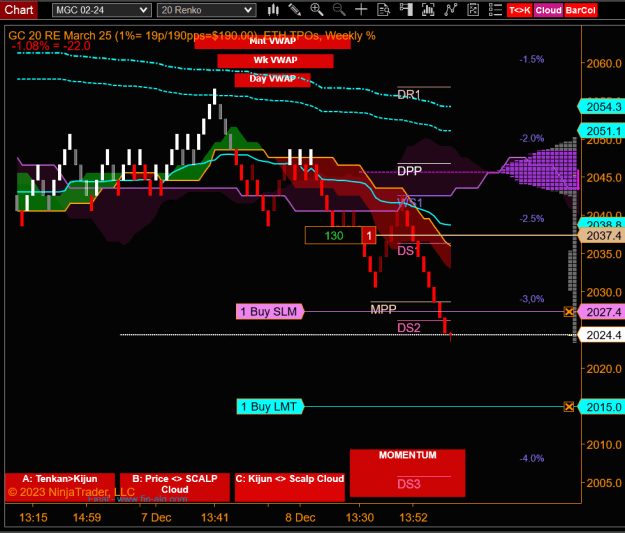The image size is (625, 533).
Task: Click the red position quantity 1 marker
Action: 369,236
